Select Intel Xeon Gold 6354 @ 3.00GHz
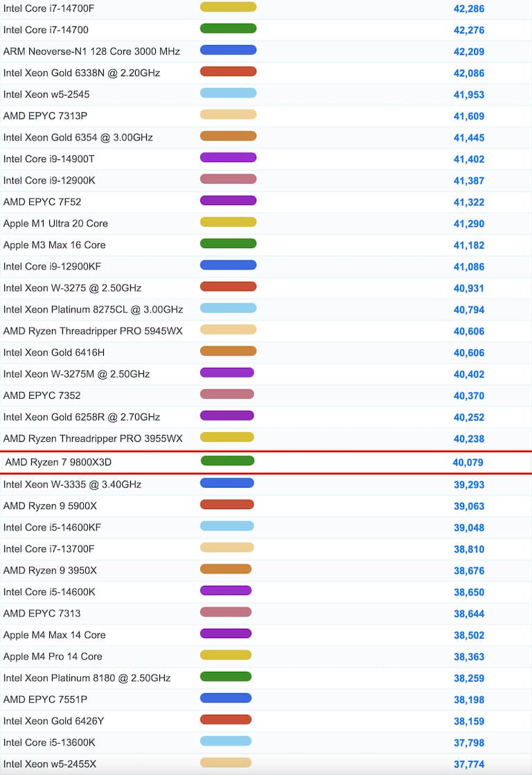Viewport: 532px width, 775px height. pos(78,137)
